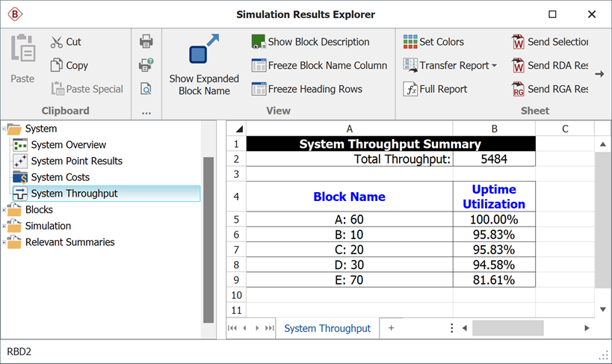Click the Cut scissors icon
This screenshot has width=612, height=364.
pyautogui.click(x=57, y=42)
